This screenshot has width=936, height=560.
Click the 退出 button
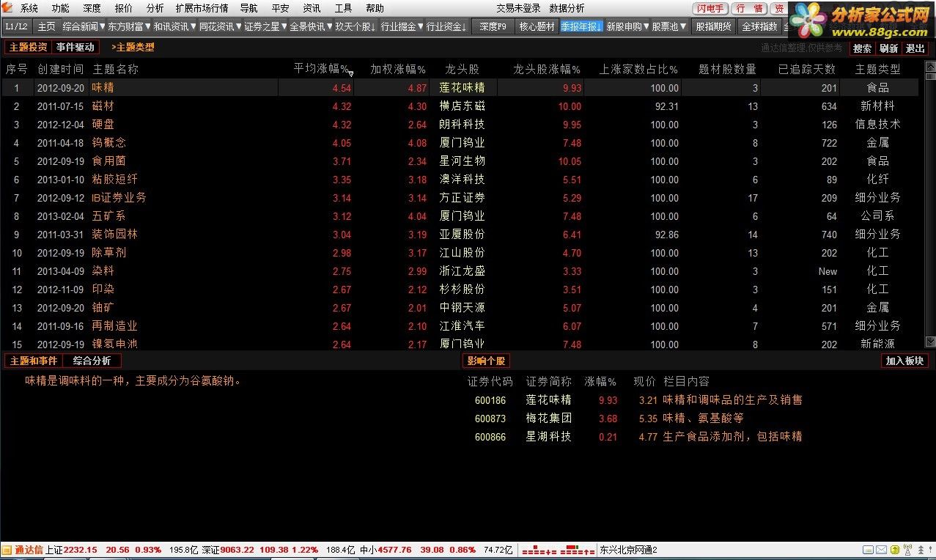[x=915, y=48]
